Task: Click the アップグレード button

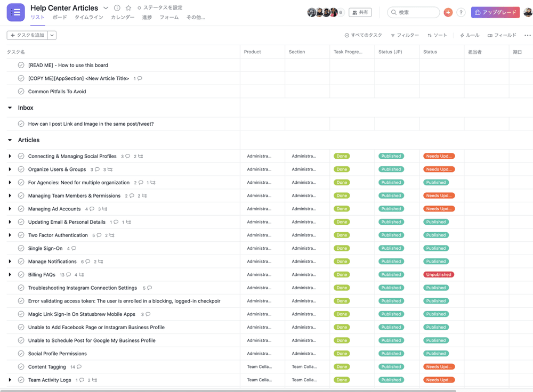Action: [x=495, y=12]
